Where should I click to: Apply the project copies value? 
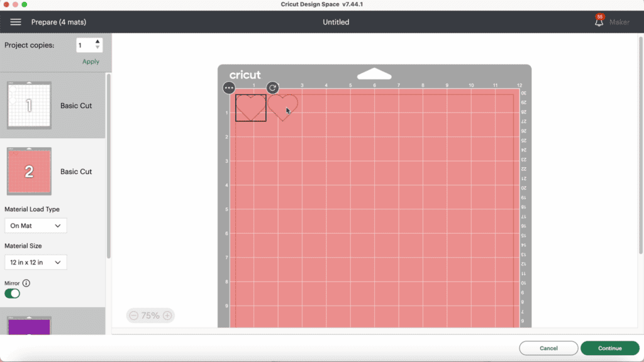coord(91,62)
